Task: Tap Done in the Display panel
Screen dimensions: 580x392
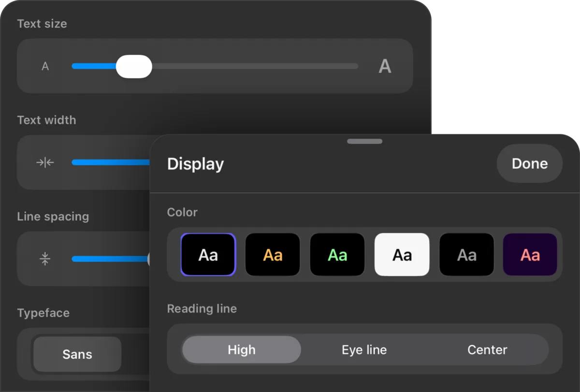Action: click(530, 163)
